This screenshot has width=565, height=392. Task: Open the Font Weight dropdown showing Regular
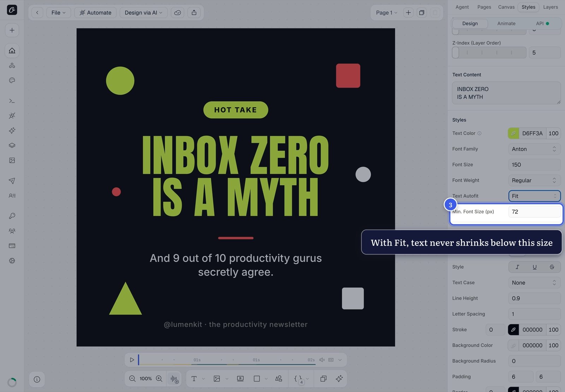coord(534,180)
